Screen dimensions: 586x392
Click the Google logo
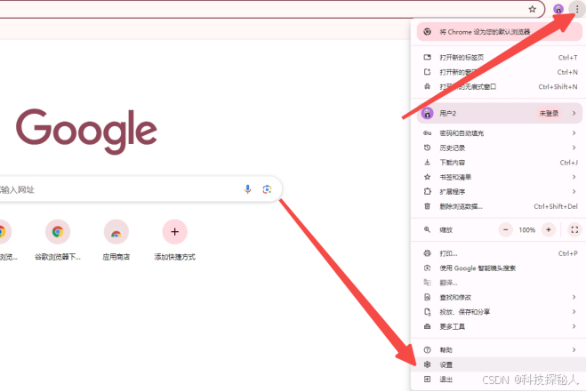click(x=86, y=132)
